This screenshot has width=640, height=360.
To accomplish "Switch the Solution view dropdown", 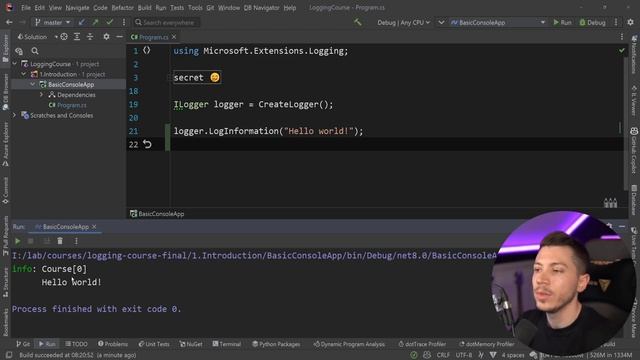I will click(x=37, y=37).
